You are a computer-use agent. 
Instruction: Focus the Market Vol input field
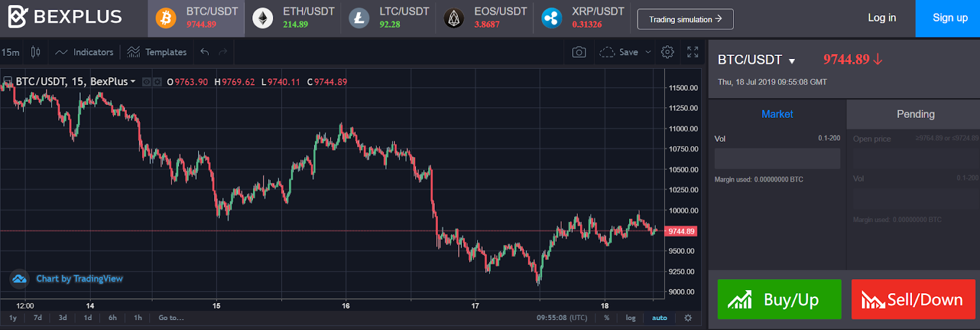tap(777, 158)
